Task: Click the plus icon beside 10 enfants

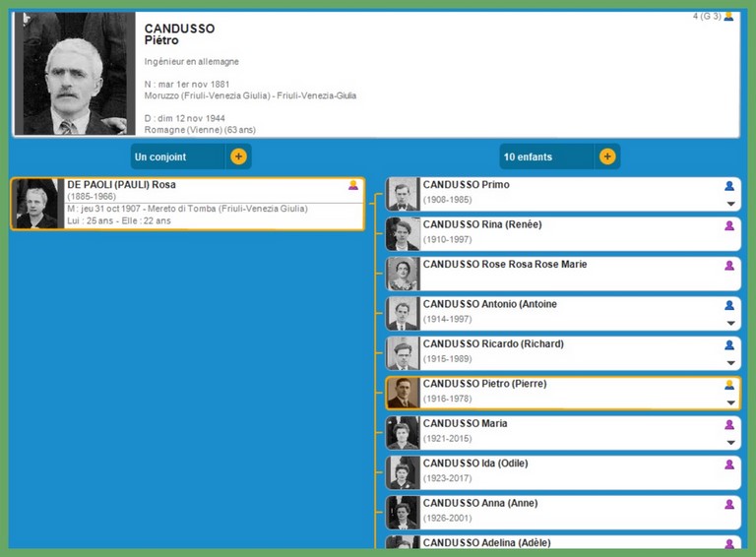Action: tap(607, 156)
